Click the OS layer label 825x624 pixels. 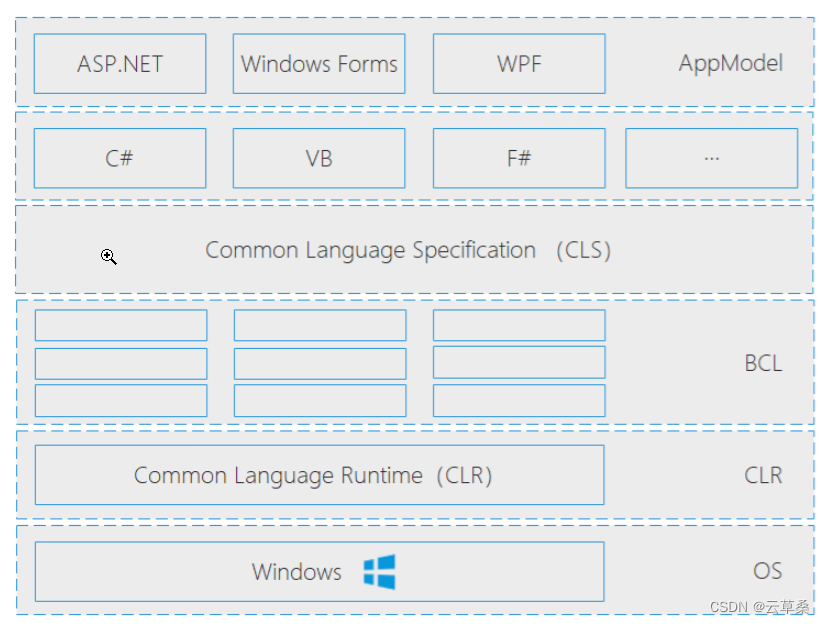tap(767, 572)
